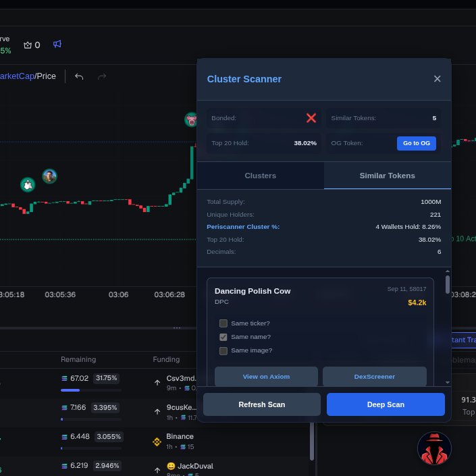Viewport: 476px width, 476px height.
Task: Open the JackDuval funding wallet
Action: pyautogui.click(x=195, y=466)
